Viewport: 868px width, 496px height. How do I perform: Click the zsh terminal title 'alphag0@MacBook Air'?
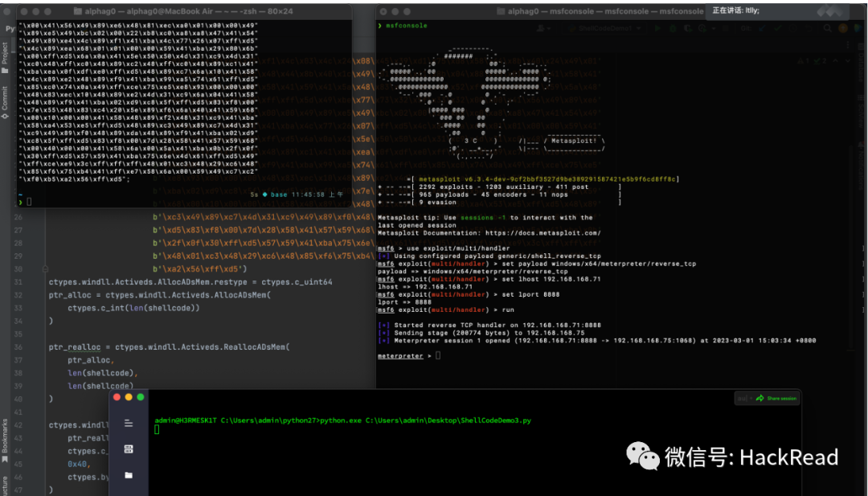pos(188,11)
